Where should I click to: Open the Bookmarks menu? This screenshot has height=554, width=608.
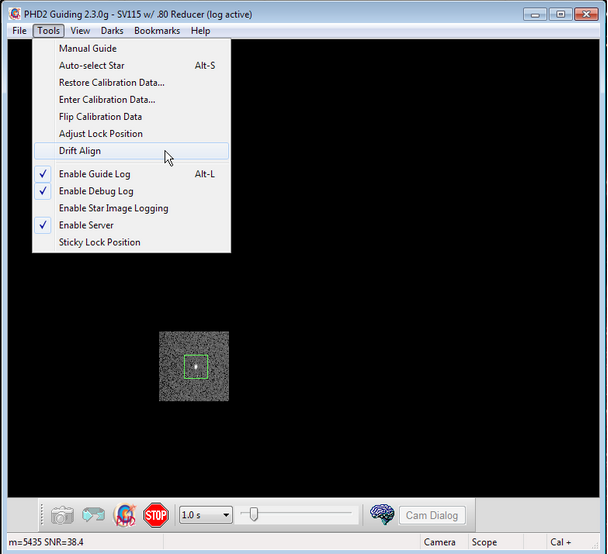(x=157, y=31)
